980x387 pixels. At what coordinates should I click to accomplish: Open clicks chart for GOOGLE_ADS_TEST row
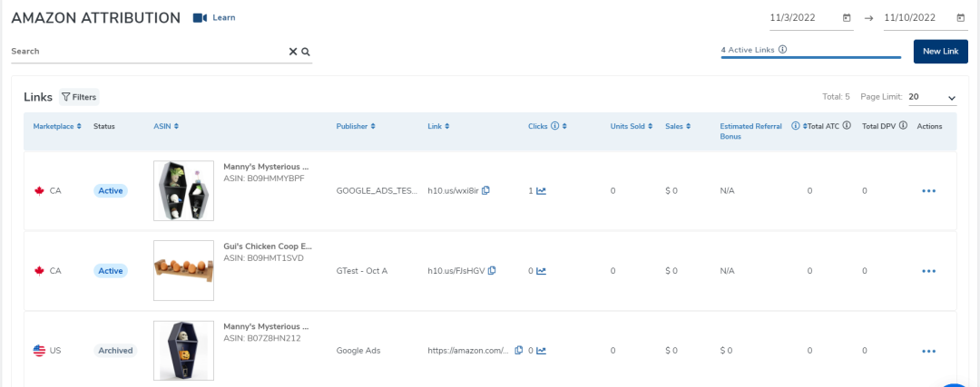pyautogui.click(x=541, y=191)
